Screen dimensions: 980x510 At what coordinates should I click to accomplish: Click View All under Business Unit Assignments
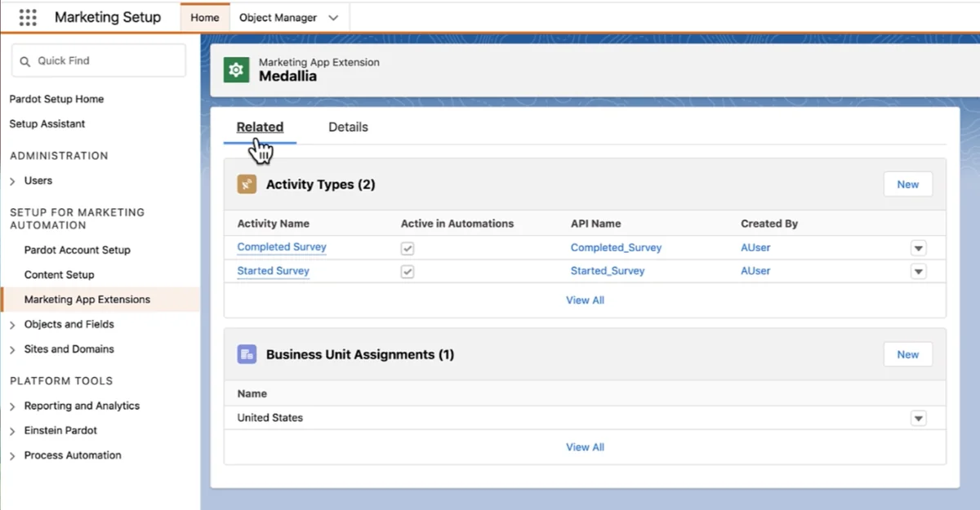[x=585, y=447]
